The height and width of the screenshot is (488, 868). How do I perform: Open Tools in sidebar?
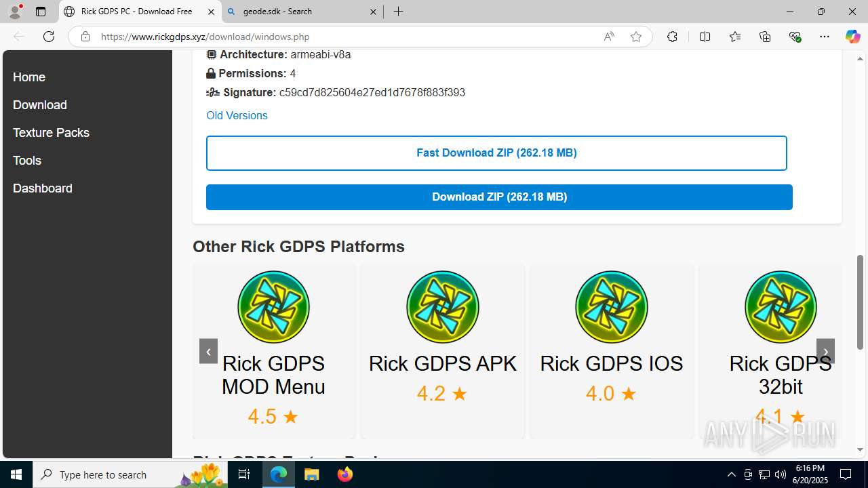click(x=27, y=161)
